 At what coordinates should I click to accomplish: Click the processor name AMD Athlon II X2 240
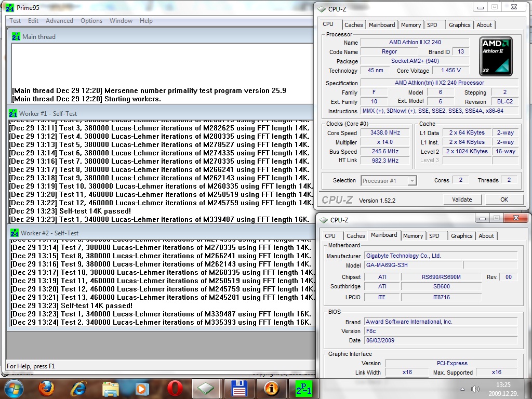415,42
